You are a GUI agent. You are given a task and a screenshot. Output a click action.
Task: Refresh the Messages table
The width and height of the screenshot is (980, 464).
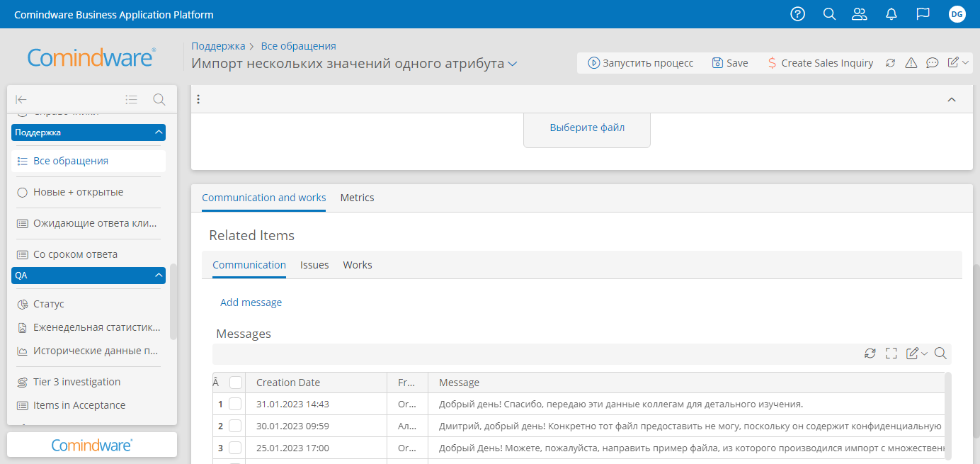870,353
